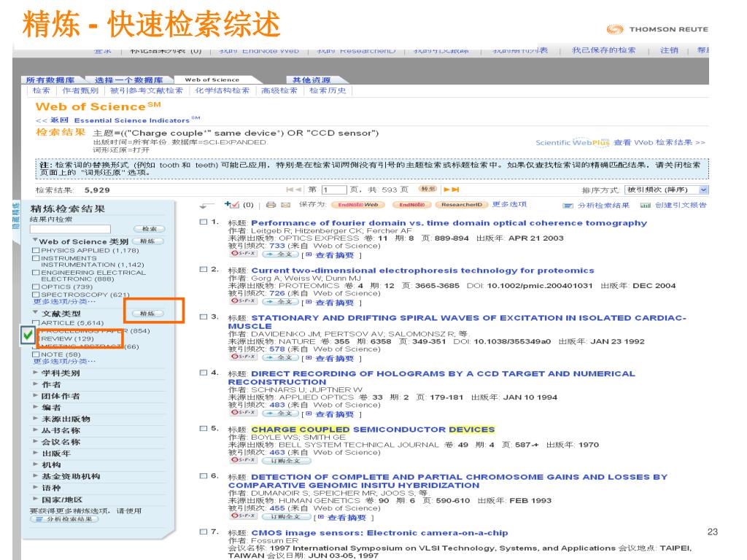This screenshot has height=560, width=747.
Task: Check the INSTRUMENTS INSTRUMENTATION box
Action: coord(36,258)
